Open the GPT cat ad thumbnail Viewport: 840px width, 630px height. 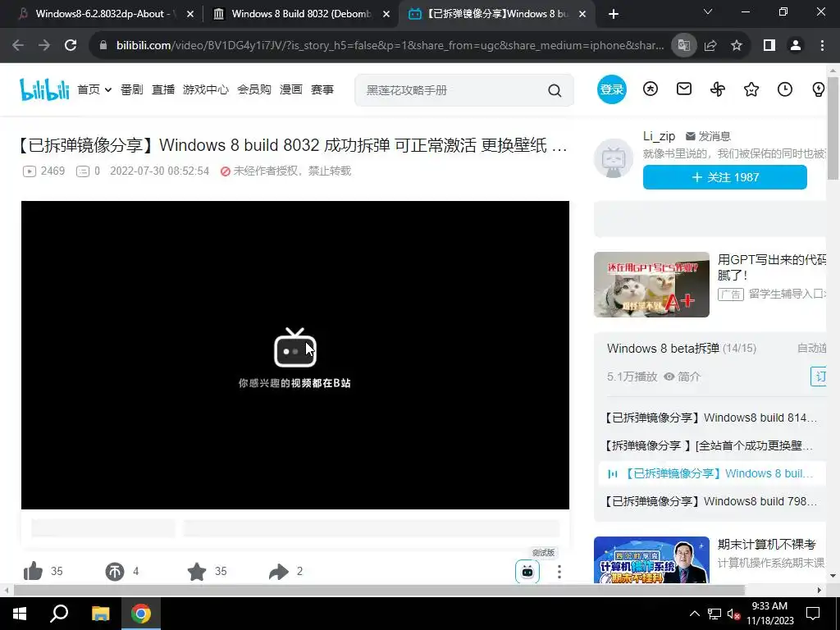point(651,285)
